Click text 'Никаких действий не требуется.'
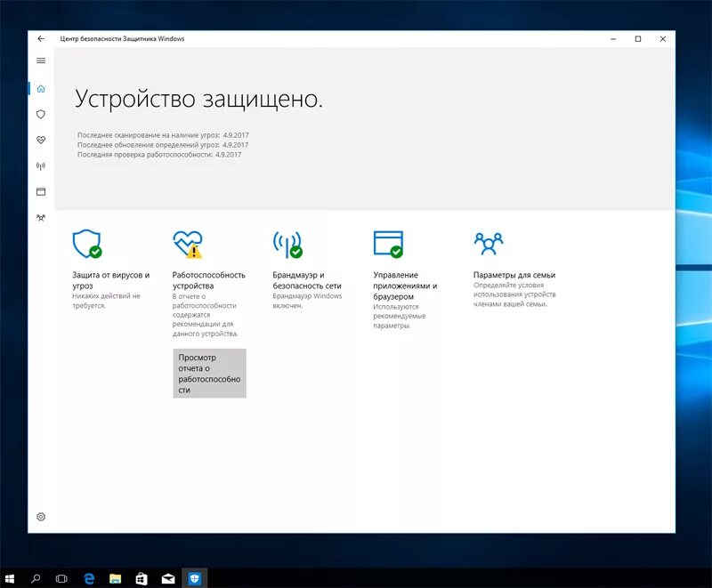The image size is (712, 588). click(106, 301)
